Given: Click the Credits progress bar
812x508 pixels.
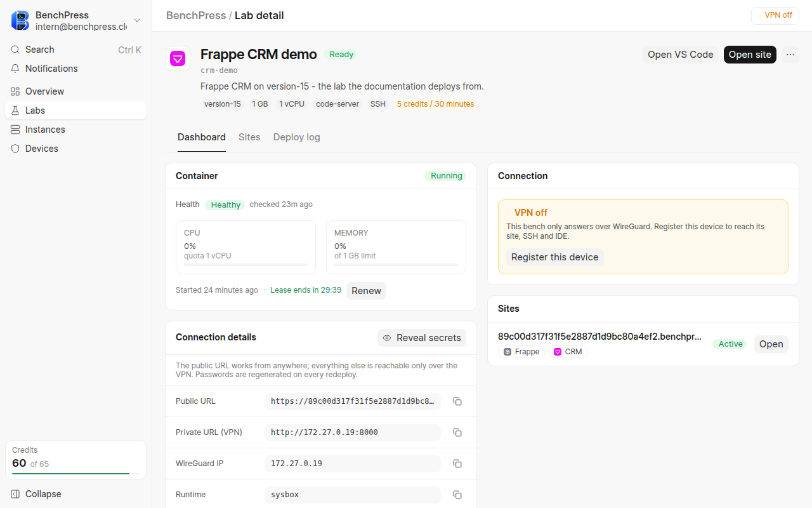Looking at the screenshot, I should pos(75,474).
